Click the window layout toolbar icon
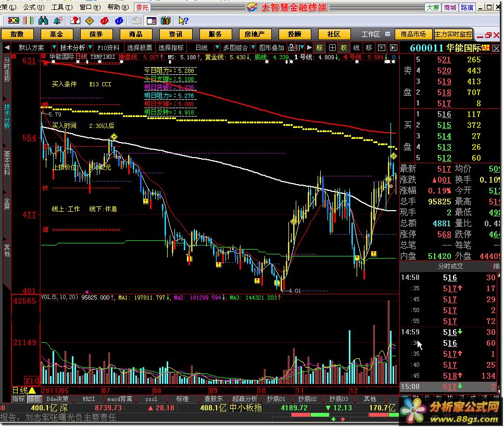The image size is (504, 427). tap(152, 21)
